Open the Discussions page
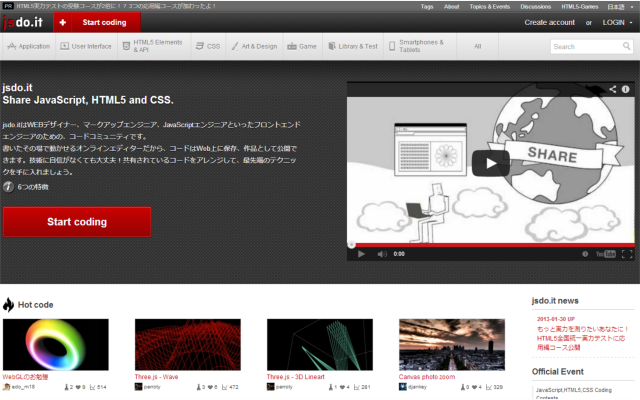Screen dimensions: 640x400 click(536, 7)
